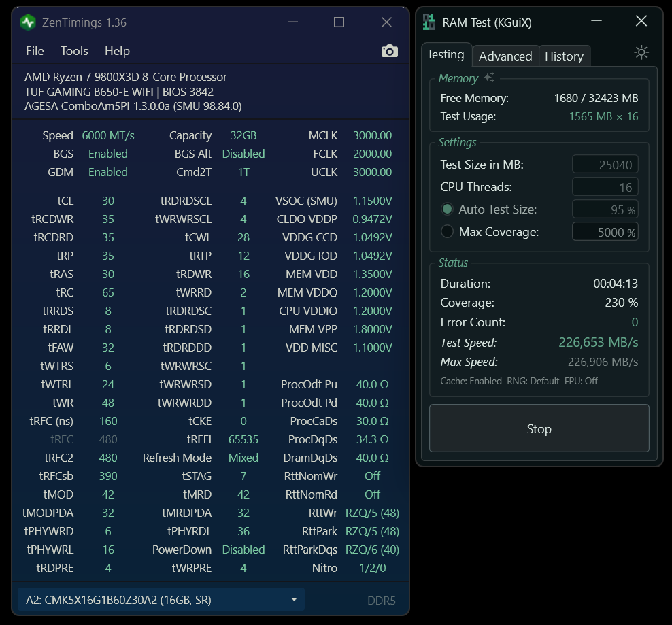Click the CLDO VDDP value 0.9472V

coord(373,219)
